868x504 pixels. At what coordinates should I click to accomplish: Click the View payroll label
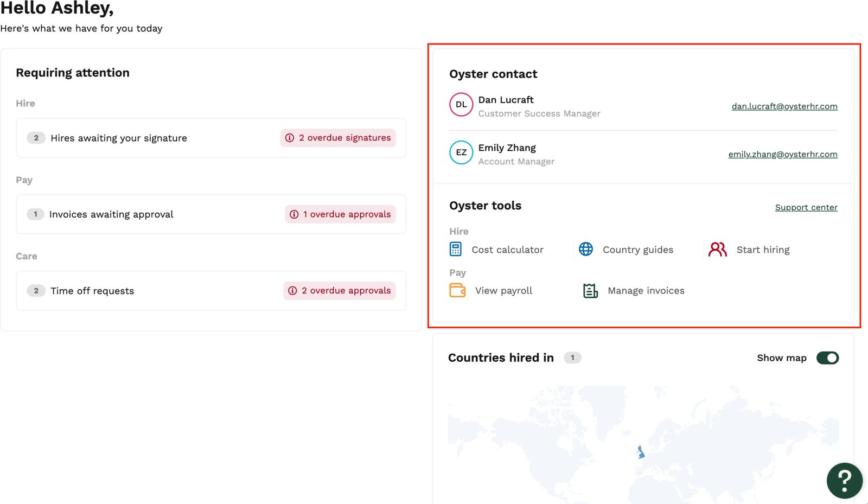(x=503, y=291)
